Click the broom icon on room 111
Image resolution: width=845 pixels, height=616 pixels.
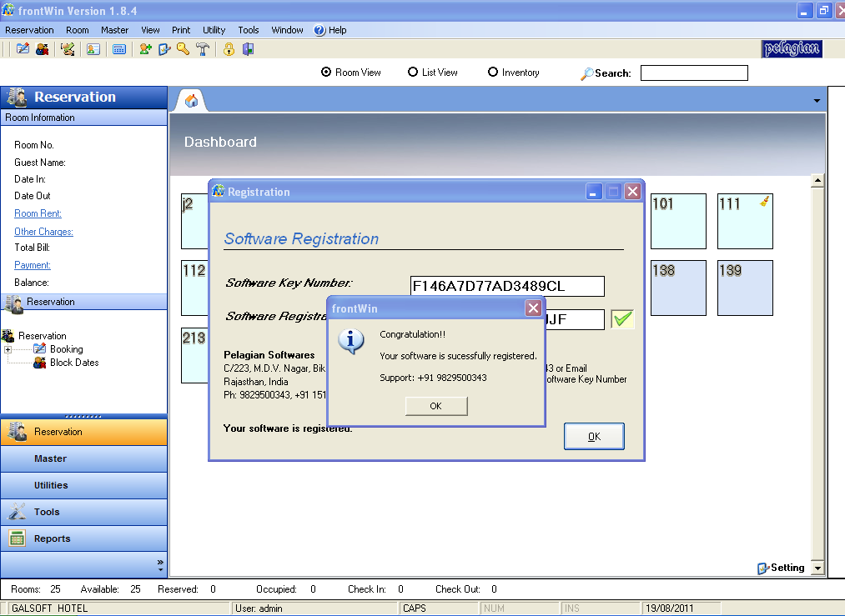[x=764, y=202]
